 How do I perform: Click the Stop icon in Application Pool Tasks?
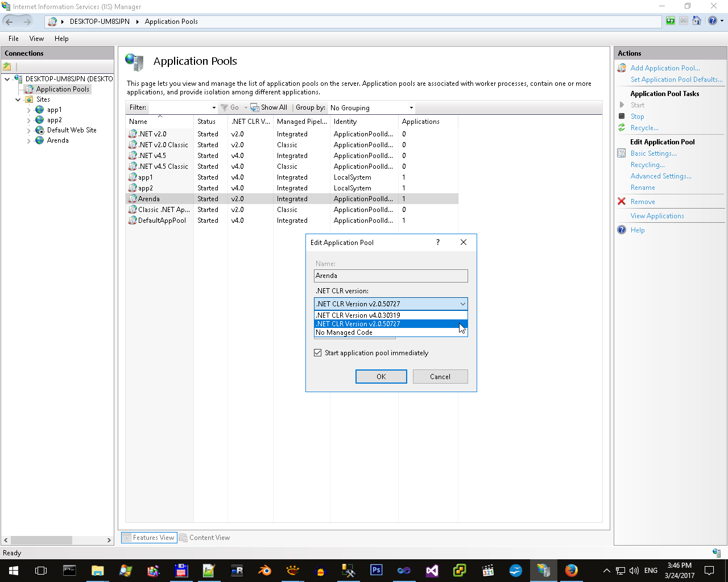tap(622, 117)
